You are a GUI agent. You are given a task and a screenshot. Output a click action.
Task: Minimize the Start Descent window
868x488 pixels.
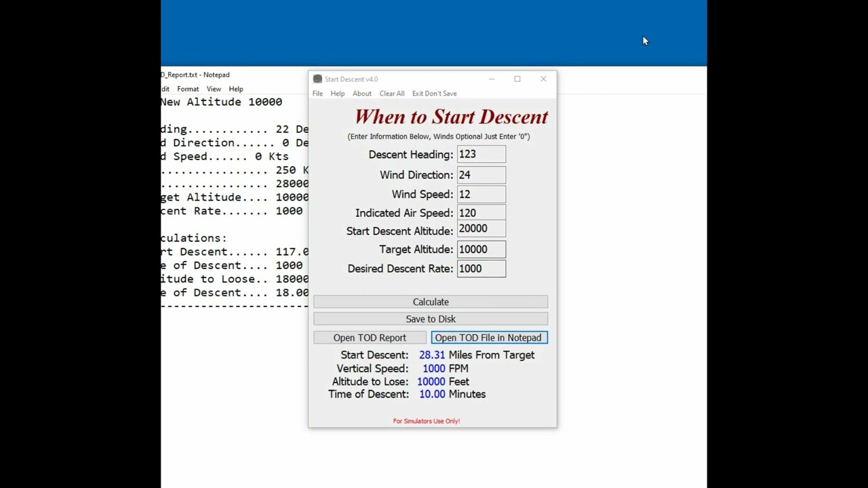tap(492, 79)
